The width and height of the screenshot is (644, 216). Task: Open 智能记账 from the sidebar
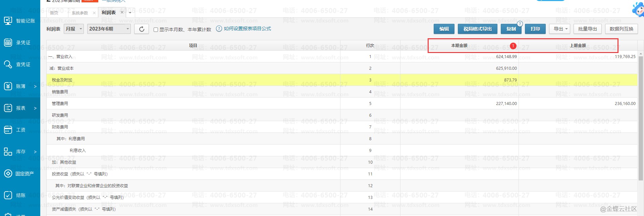(x=20, y=21)
